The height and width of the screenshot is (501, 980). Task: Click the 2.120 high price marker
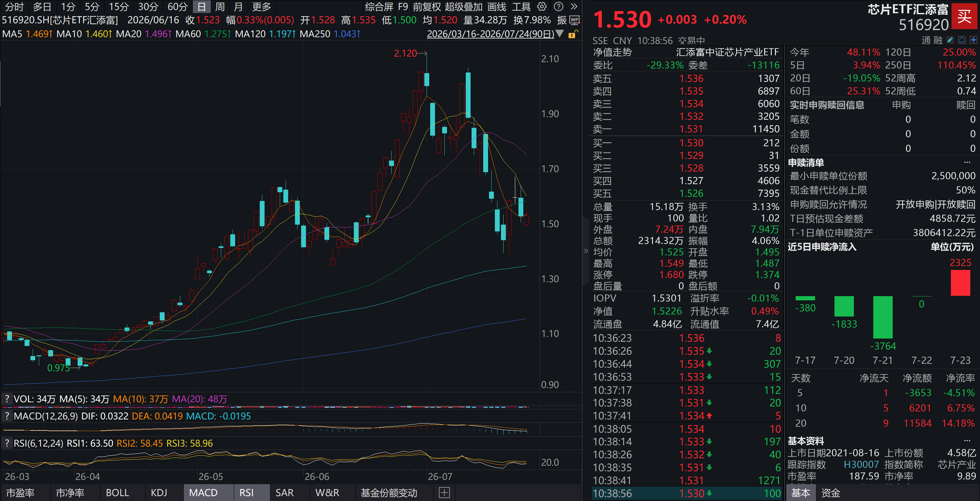(406, 53)
